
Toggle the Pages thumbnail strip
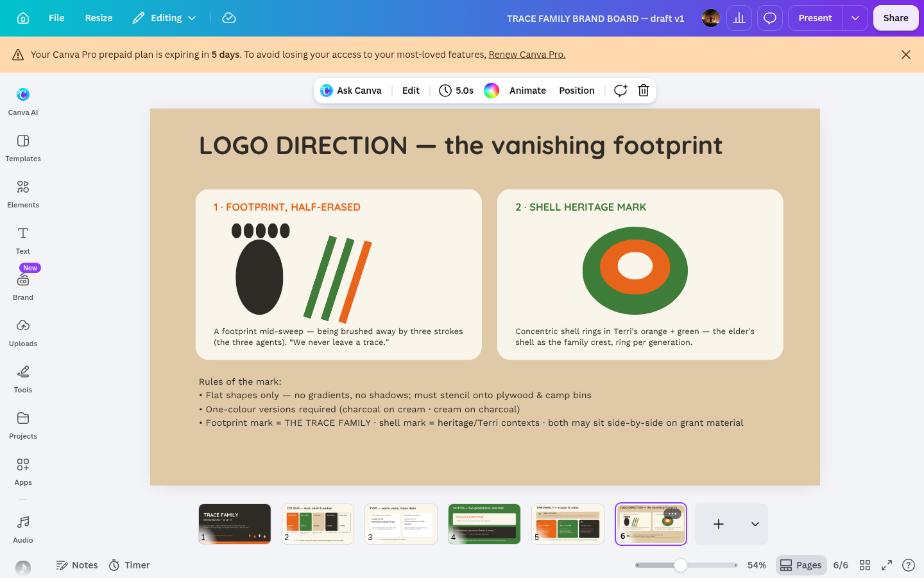click(x=801, y=565)
